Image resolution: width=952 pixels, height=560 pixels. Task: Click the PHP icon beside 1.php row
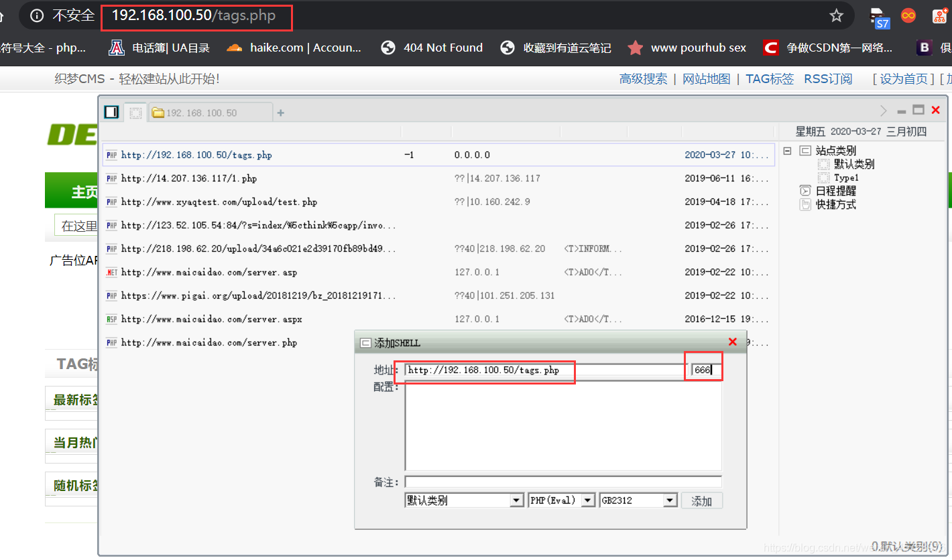pos(111,178)
